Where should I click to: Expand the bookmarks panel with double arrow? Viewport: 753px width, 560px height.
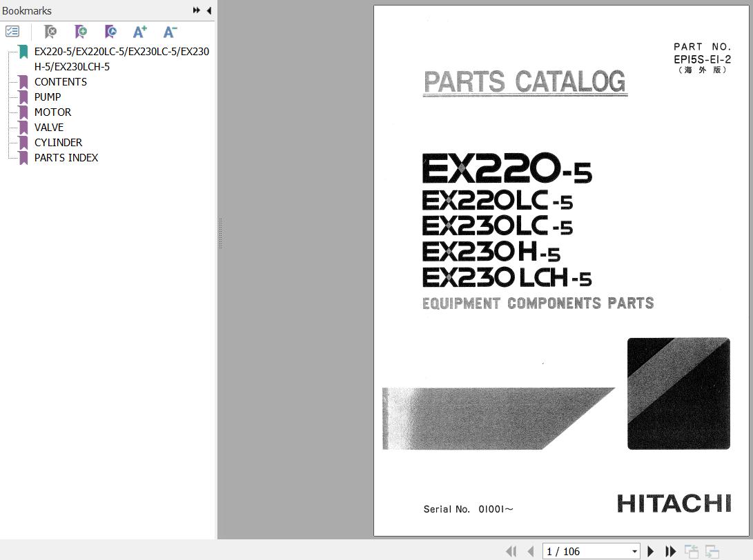[197, 10]
